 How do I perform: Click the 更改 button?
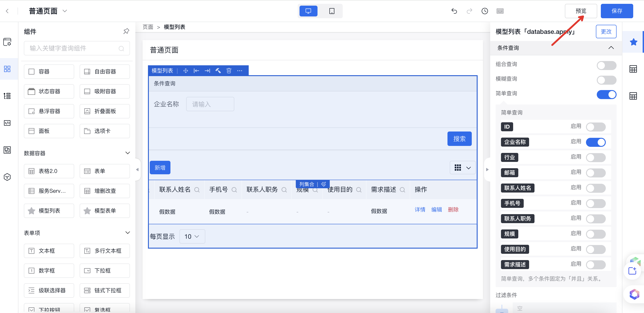click(x=606, y=32)
